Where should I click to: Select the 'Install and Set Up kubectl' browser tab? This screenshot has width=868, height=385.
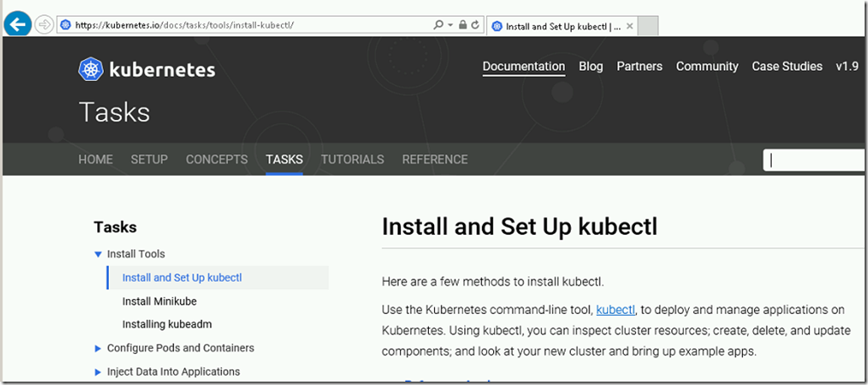[x=562, y=26]
